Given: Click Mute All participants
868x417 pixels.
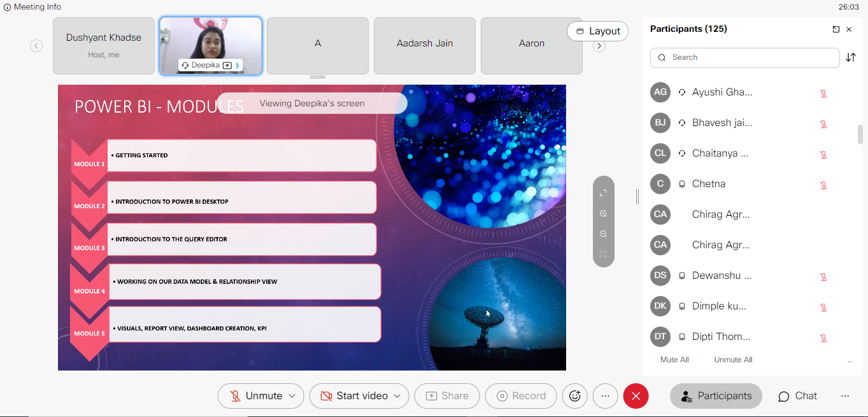Looking at the screenshot, I should click(x=674, y=360).
